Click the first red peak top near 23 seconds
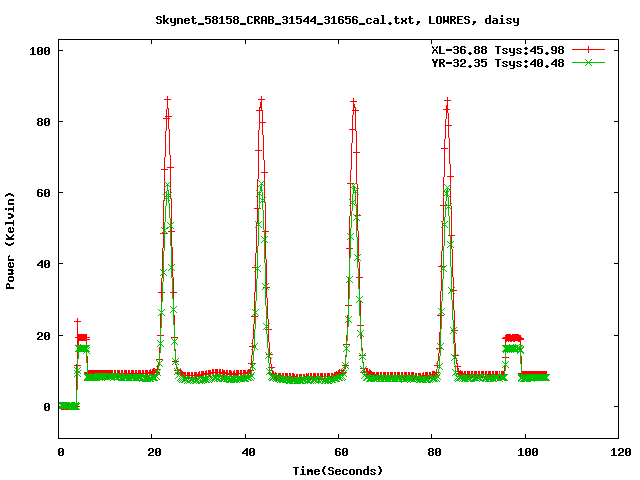The height and width of the screenshot is (480, 640). coord(167,100)
